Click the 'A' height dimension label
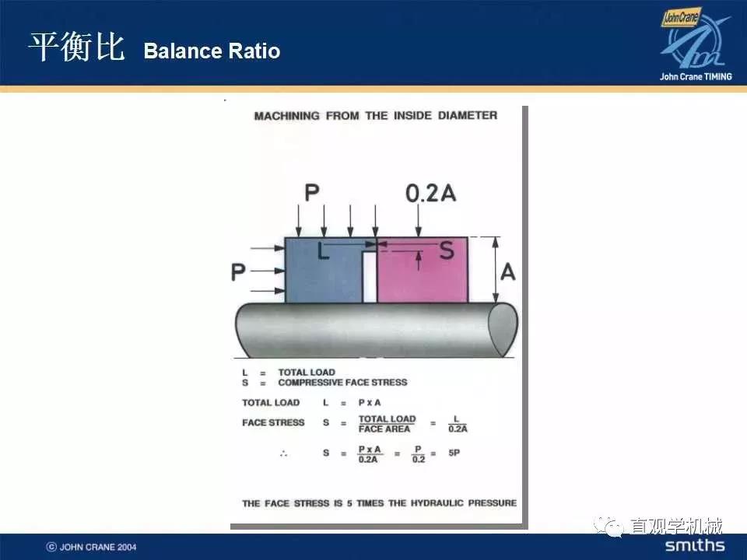This screenshot has width=747, height=560. pyautogui.click(x=508, y=272)
